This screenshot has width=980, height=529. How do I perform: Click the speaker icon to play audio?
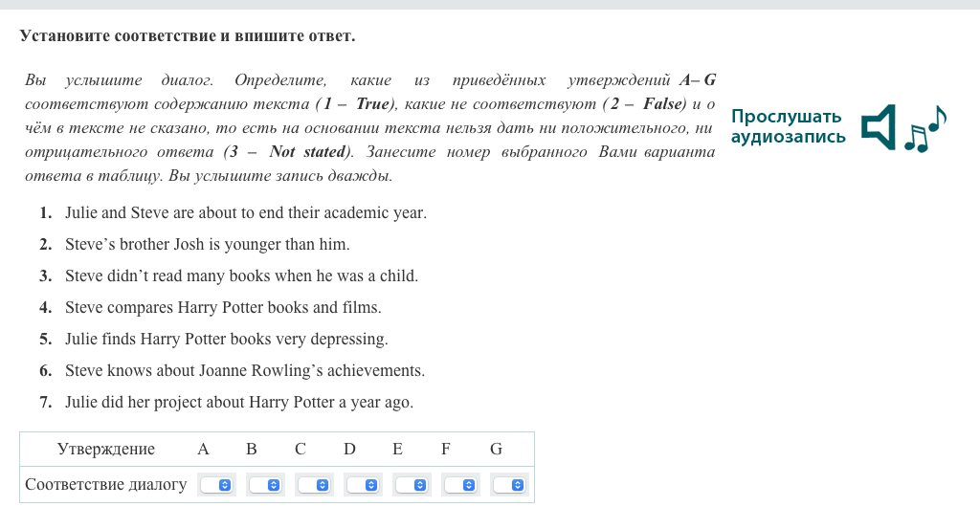click(878, 127)
